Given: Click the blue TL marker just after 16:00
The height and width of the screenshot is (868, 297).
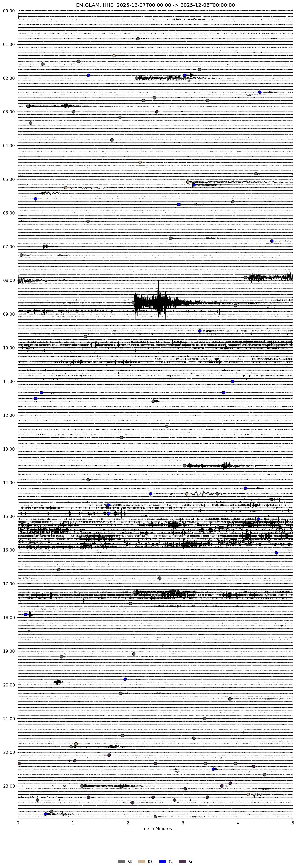Looking at the screenshot, I should pos(276,553).
